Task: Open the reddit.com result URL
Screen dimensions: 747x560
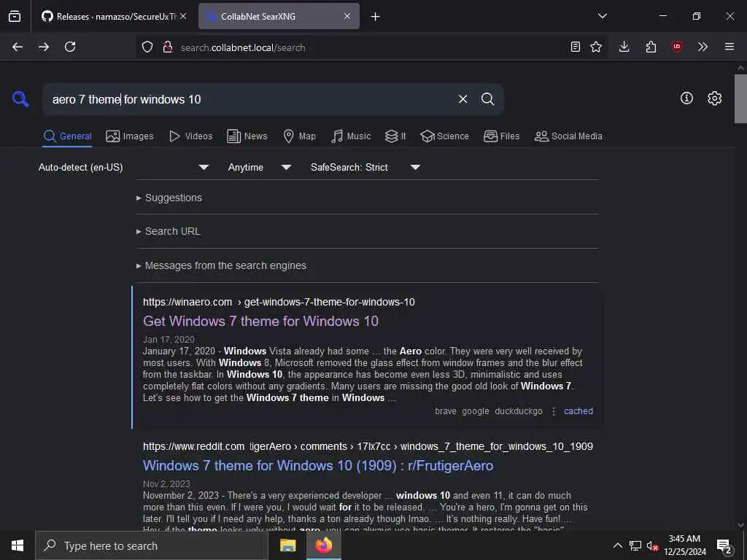Action: (368, 446)
